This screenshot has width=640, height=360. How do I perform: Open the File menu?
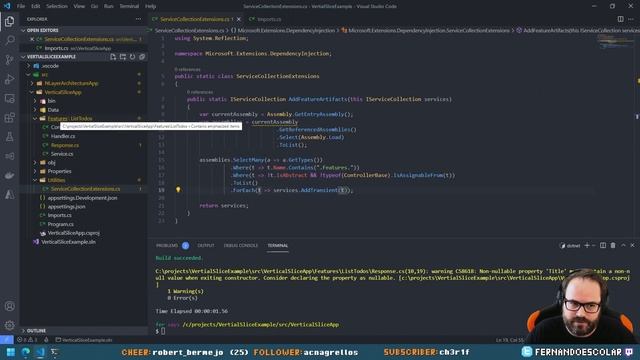click(x=21, y=6)
